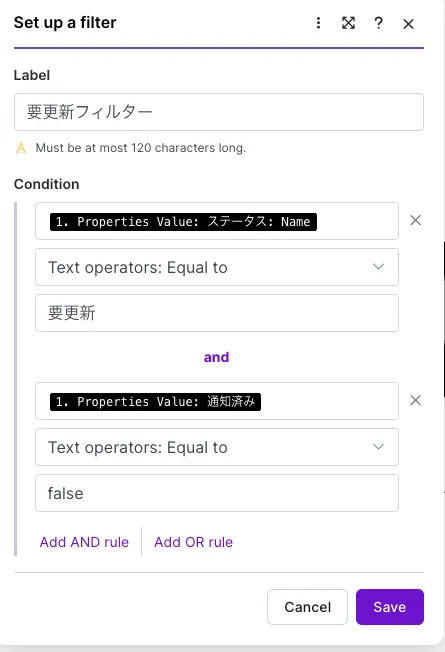The height and width of the screenshot is (652, 445).
Task: Expand the second Equal to operator chevron
Action: click(378, 447)
